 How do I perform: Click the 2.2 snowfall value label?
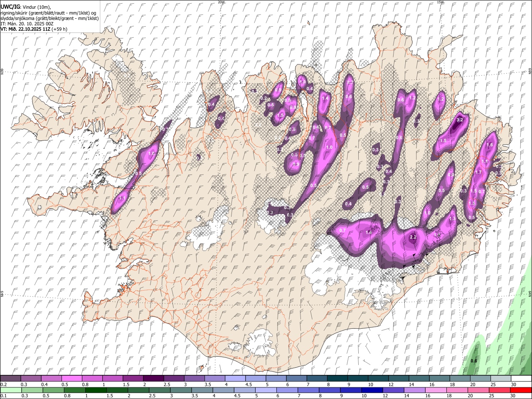413,237
